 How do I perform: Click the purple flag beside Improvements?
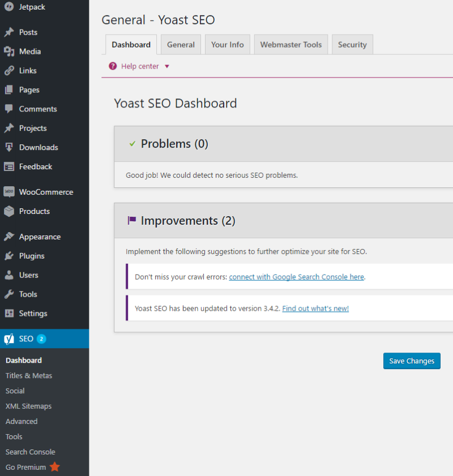coord(132,220)
